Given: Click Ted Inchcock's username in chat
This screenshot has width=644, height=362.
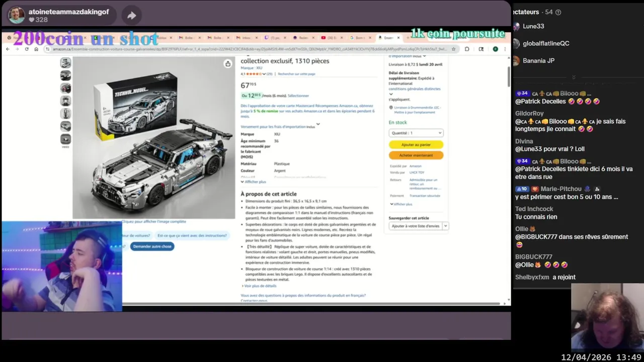Looking at the screenshot, I should pyautogui.click(x=534, y=209).
